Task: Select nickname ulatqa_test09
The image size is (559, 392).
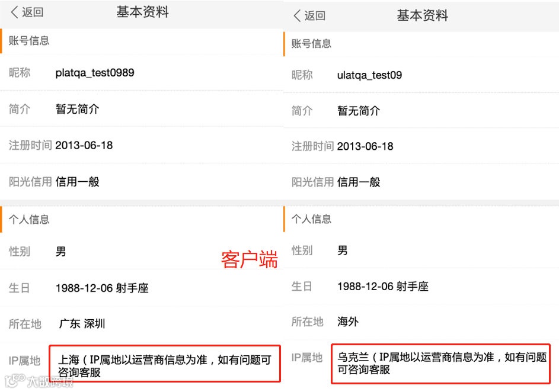Action: point(370,75)
